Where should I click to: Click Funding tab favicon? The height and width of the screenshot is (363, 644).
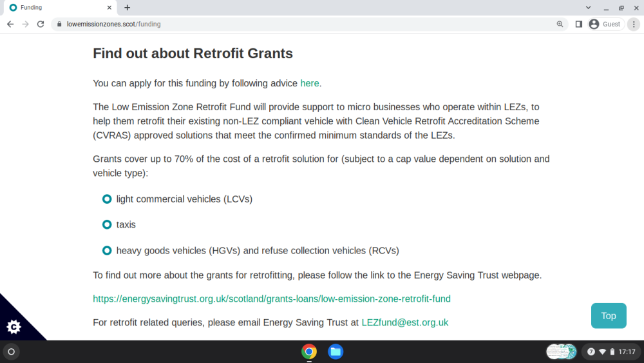(13, 7)
